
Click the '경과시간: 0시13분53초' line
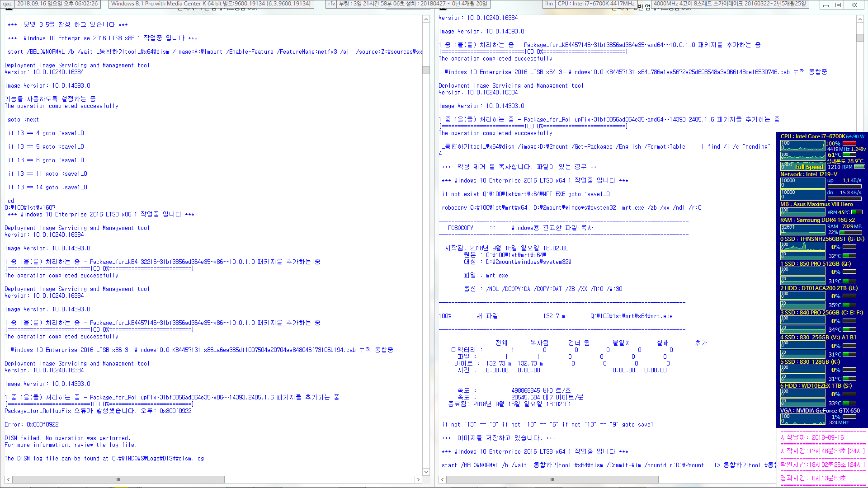tap(813, 478)
